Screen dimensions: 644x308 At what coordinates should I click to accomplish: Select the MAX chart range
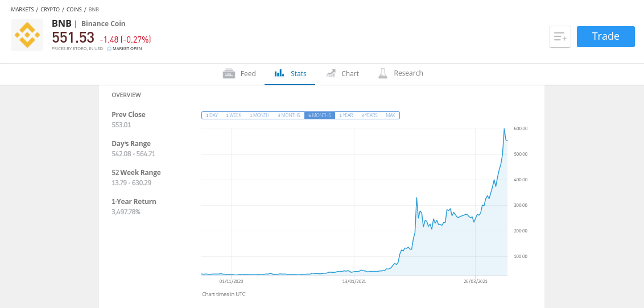(x=391, y=115)
